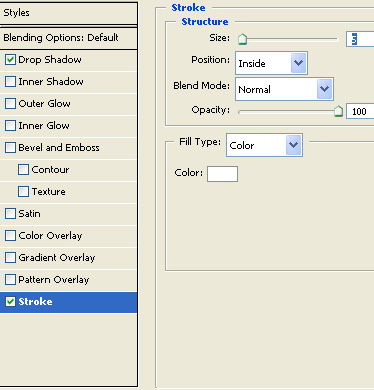The image size is (374, 390).
Task: Select the Gradient Overlay list entry
Action: (68, 258)
